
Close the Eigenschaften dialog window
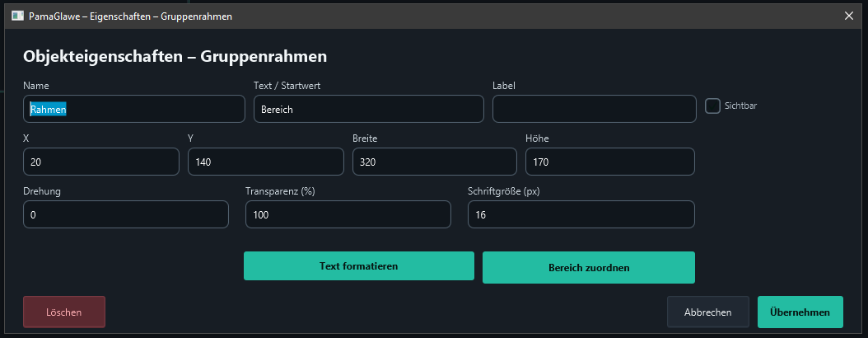click(848, 16)
